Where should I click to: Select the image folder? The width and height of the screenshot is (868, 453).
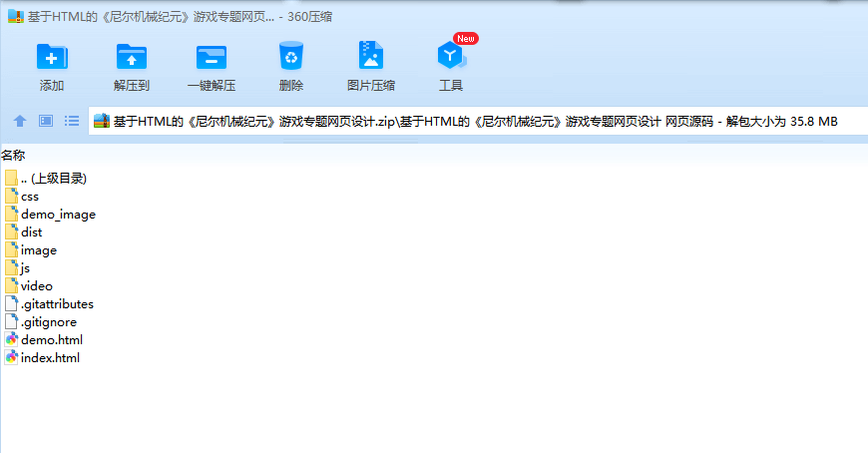(31, 249)
